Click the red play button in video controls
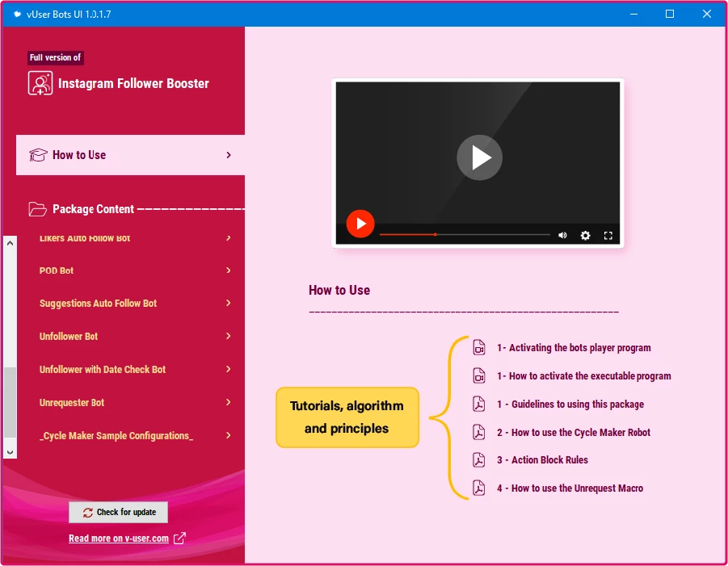728x566 pixels. tap(360, 224)
